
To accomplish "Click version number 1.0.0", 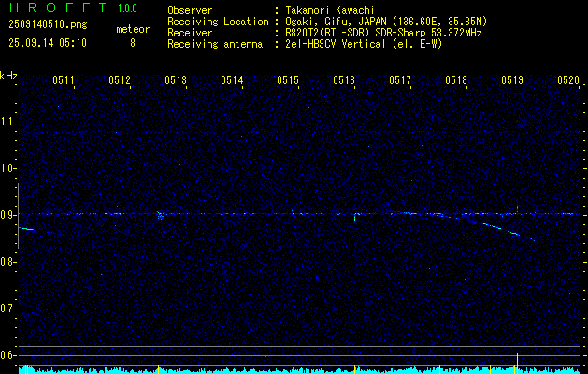I will click(x=127, y=8).
